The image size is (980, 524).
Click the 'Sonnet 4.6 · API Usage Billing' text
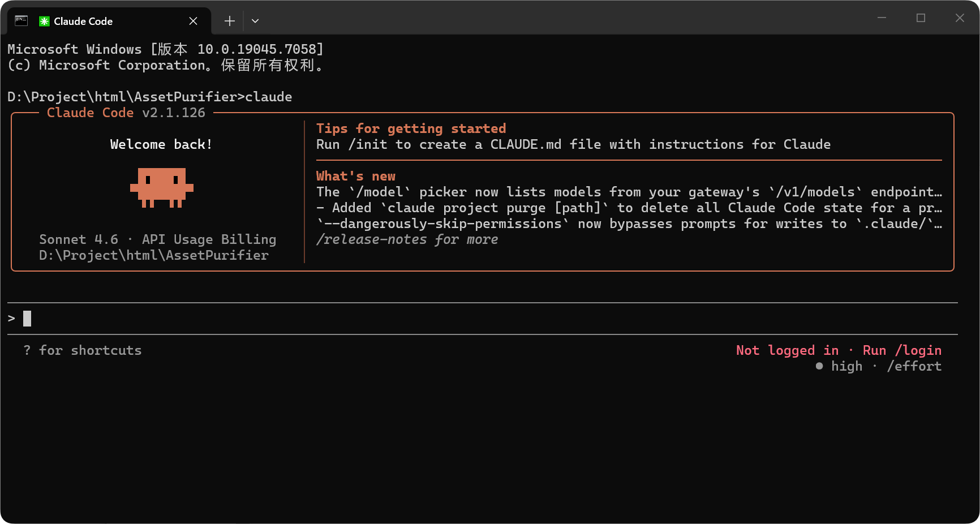point(158,239)
